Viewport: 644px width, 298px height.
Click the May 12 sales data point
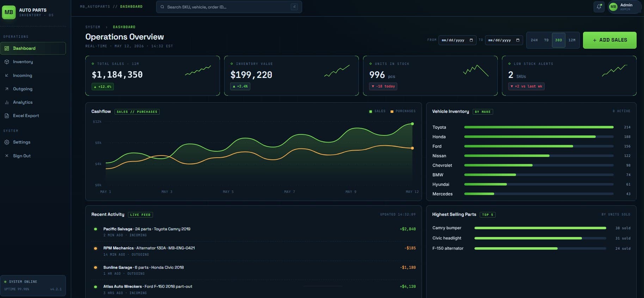click(x=412, y=124)
